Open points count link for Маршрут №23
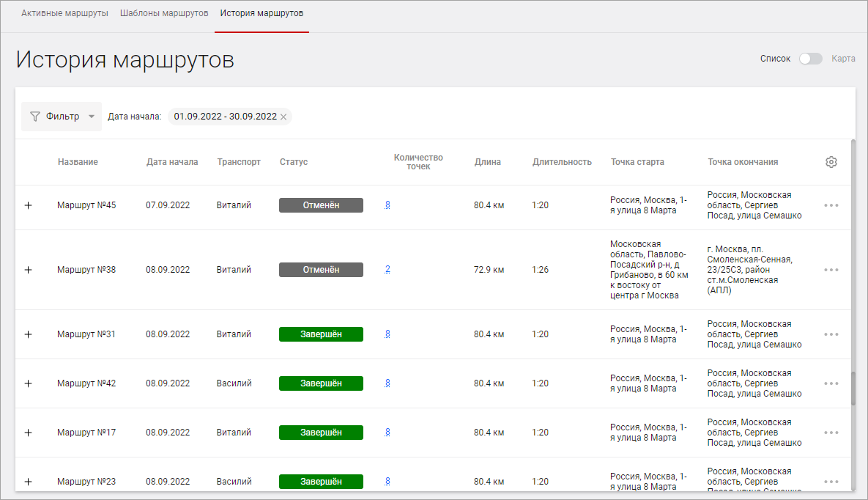This screenshot has height=500, width=868. click(x=387, y=481)
